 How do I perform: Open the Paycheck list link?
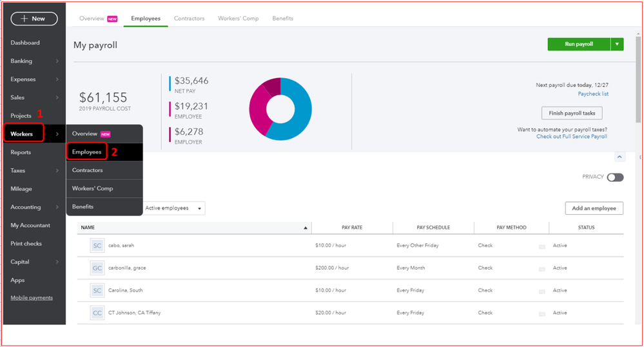pos(592,94)
